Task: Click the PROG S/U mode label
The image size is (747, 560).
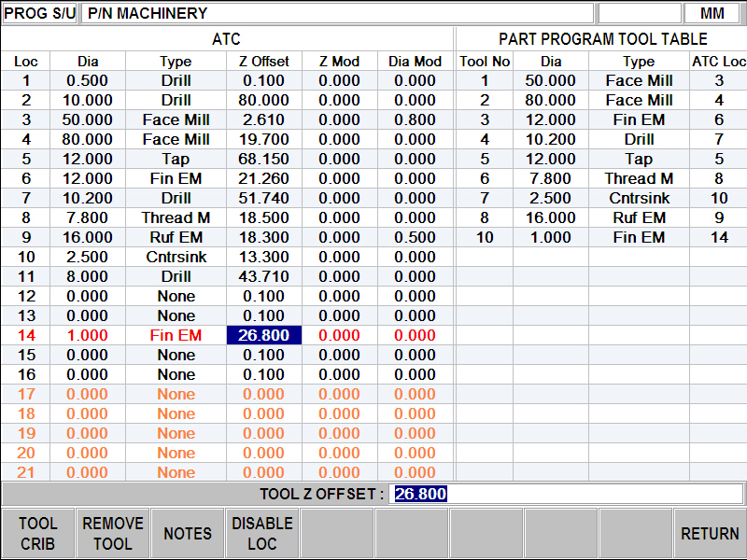Action: coord(38,12)
